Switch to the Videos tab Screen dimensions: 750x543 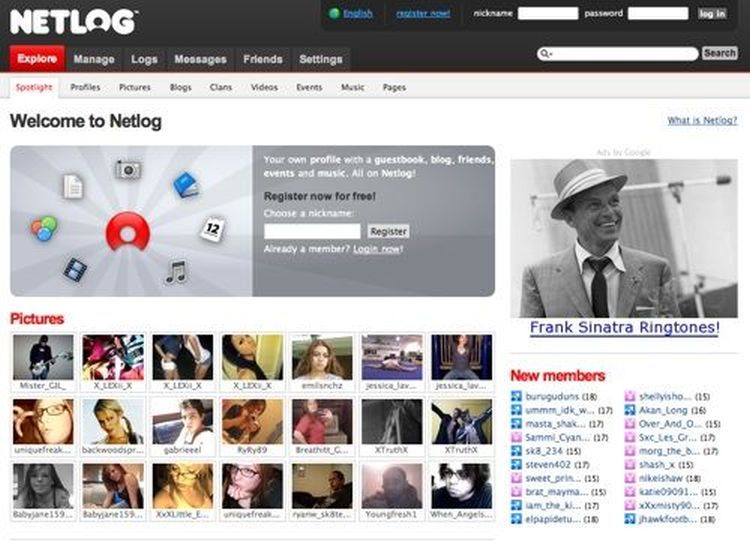(264, 88)
